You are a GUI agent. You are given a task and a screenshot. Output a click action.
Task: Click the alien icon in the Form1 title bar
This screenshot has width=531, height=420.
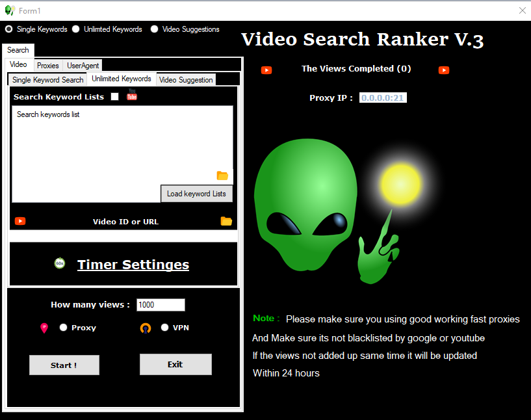tap(9, 10)
